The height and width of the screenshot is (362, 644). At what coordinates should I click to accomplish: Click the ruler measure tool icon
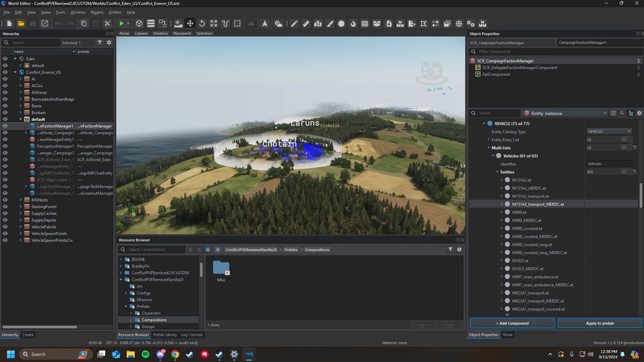(306, 23)
